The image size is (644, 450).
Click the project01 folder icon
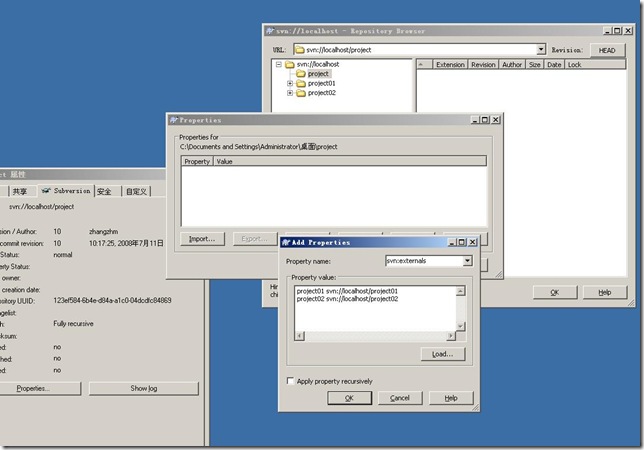300,84
